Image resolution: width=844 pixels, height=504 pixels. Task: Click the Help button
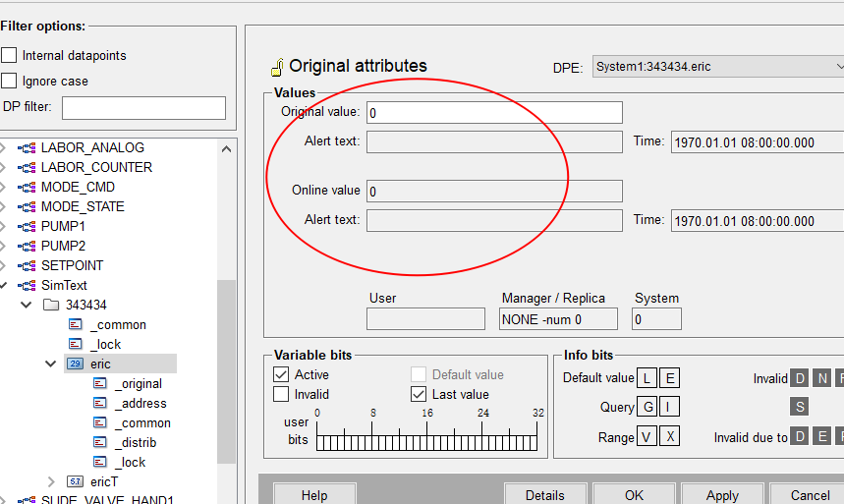click(314, 495)
